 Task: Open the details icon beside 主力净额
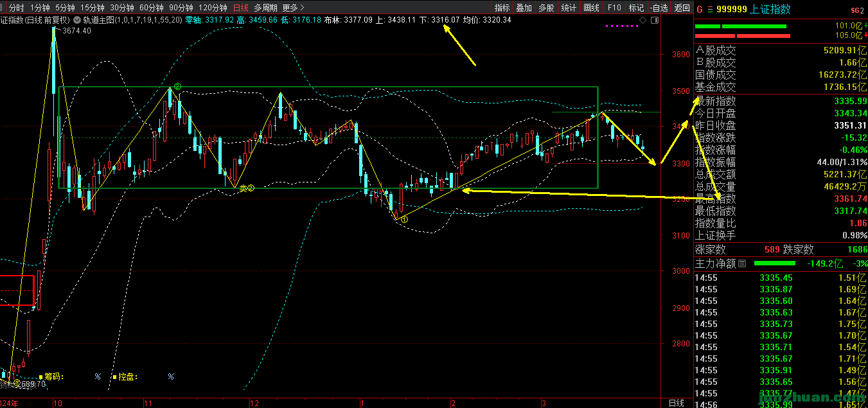[741, 263]
